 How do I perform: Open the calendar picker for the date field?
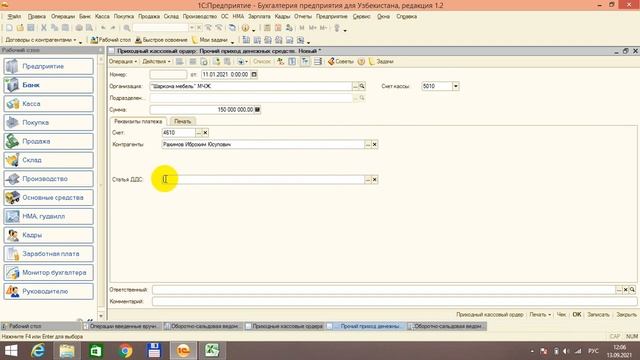coord(254,75)
